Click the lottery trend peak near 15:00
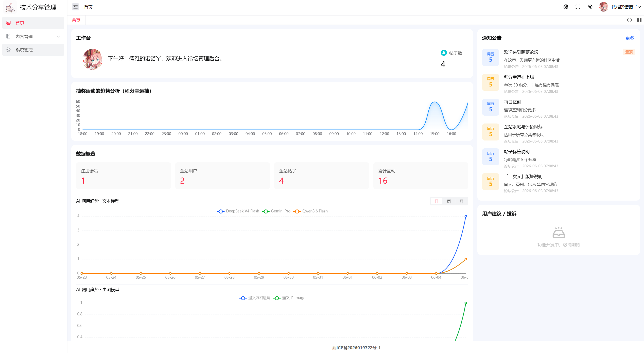 pos(435,102)
